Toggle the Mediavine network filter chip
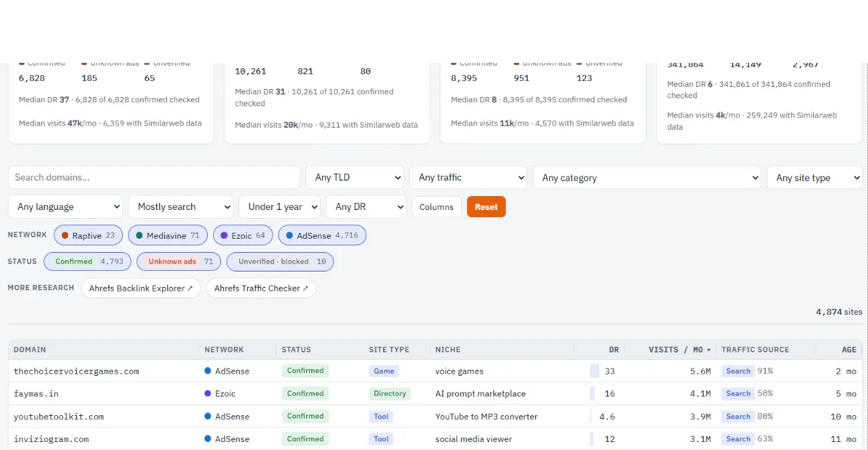 tap(168, 235)
